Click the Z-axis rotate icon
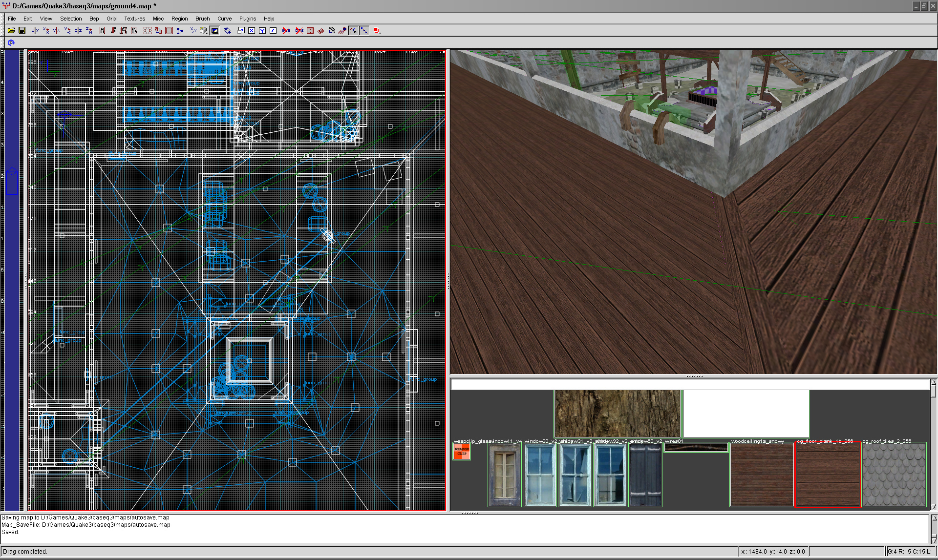 89,30
